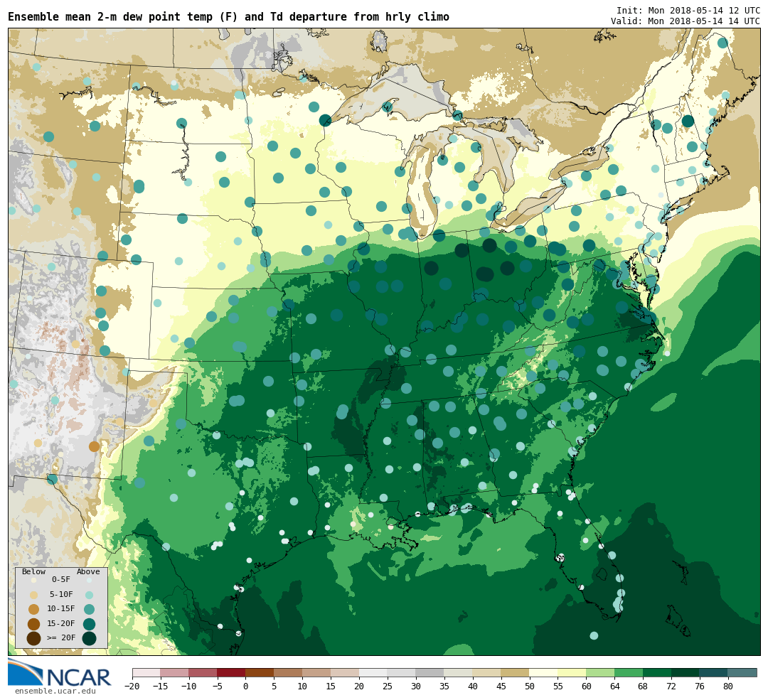The height and width of the screenshot is (700, 768).
Task: Select the dark red colorbar segment -5 to 0
Action: coord(232,672)
